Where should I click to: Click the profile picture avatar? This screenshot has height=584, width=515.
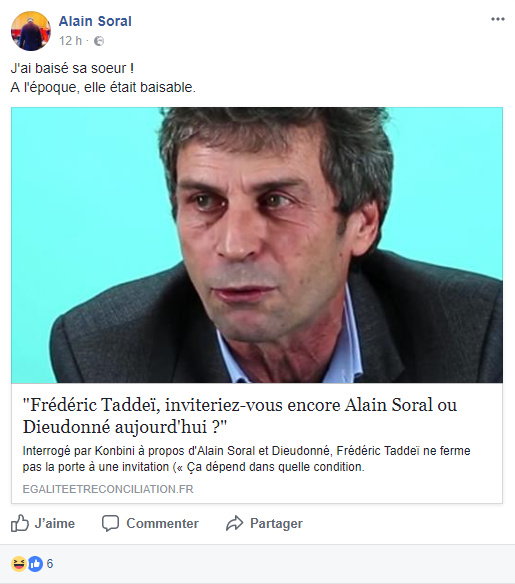point(31,31)
